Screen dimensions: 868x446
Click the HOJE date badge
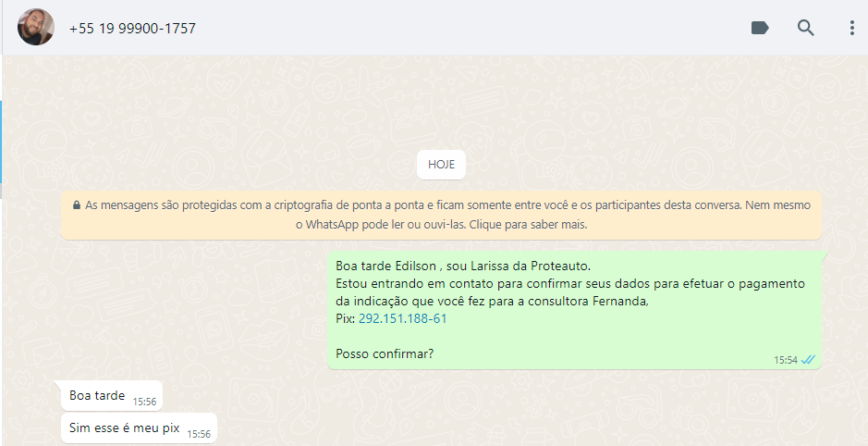pyautogui.click(x=441, y=165)
